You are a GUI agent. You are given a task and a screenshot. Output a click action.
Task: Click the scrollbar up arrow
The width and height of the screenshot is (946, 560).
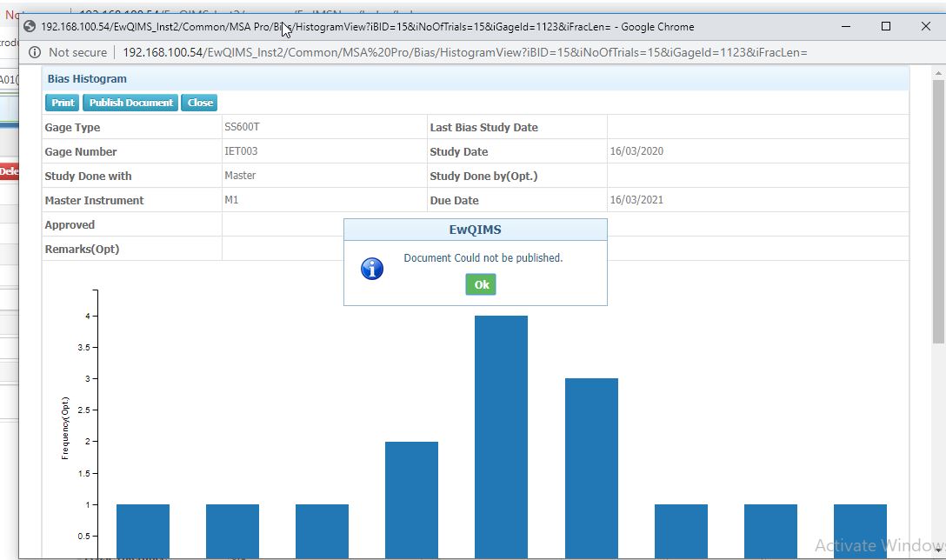tap(938, 73)
